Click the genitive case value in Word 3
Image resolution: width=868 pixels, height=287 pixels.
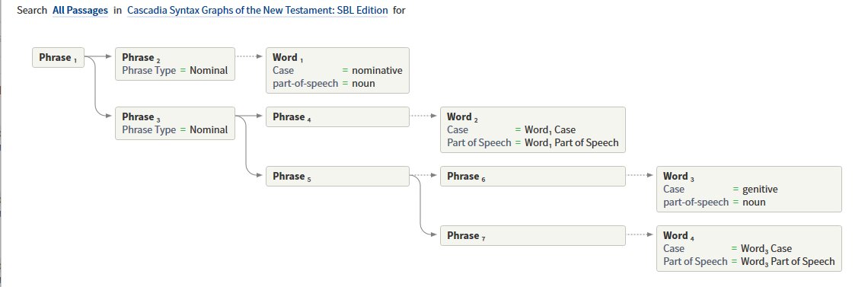760,189
